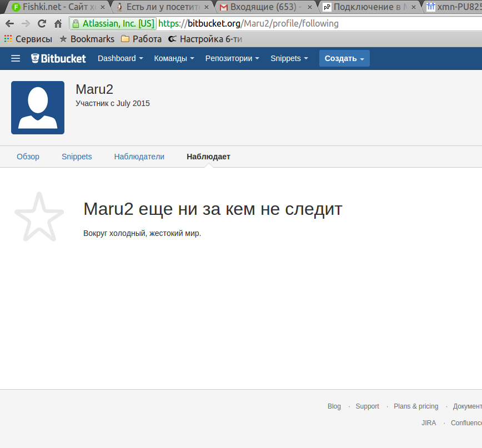Open the JIRA footer link
482x448 pixels.
[x=429, y=423]
